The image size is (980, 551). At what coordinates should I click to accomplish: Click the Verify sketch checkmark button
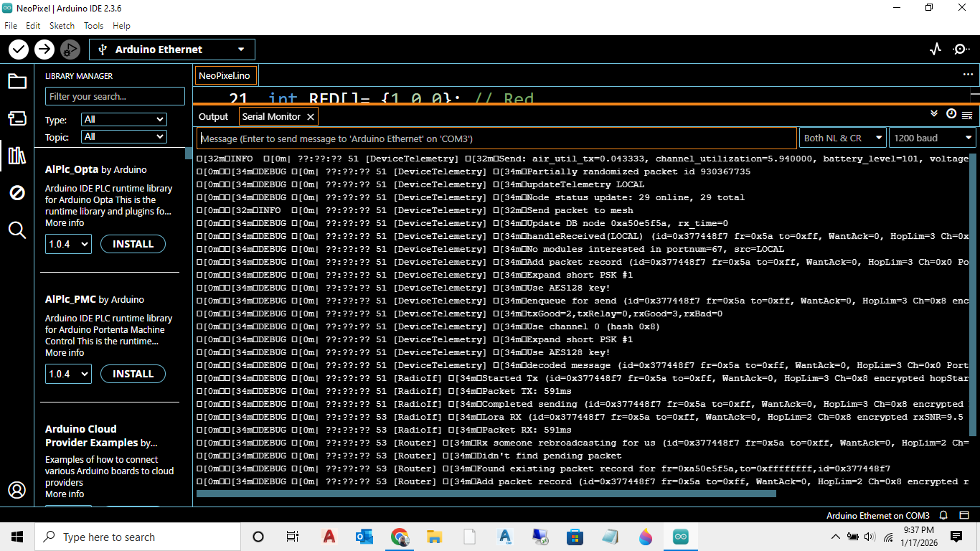19,50
